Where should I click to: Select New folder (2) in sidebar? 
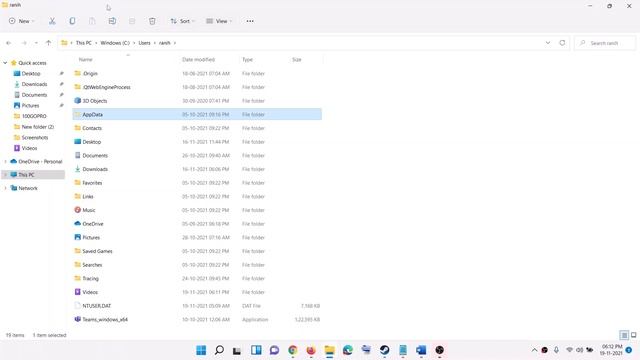pyautogui.click(x=38, y=127)
